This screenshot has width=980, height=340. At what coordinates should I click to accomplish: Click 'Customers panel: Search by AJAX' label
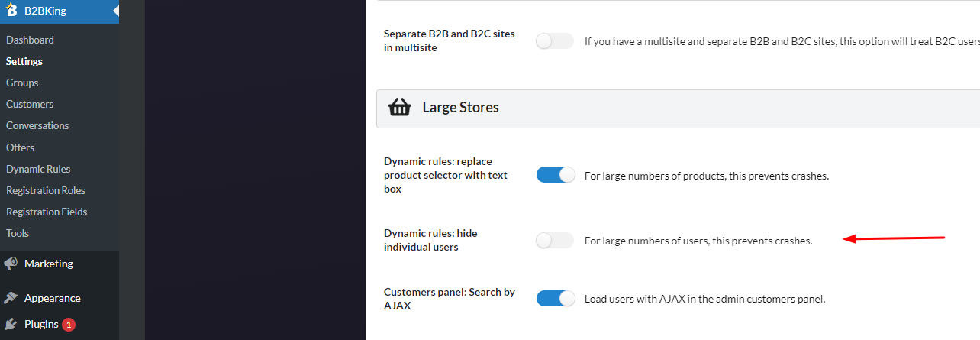(450, 298)
